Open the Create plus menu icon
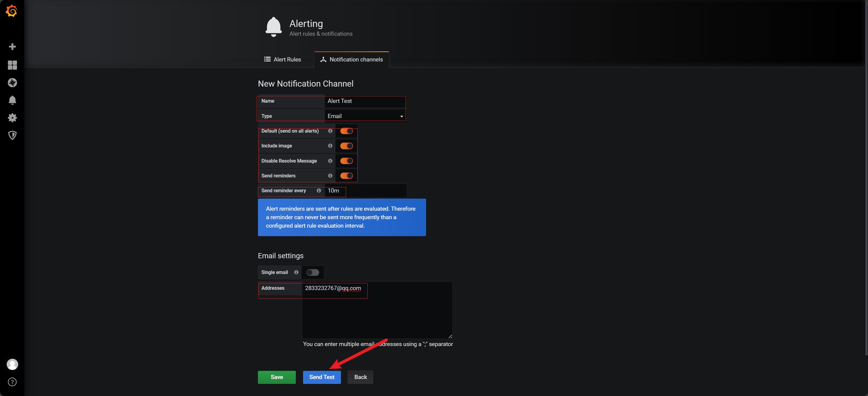The image size is (868, 396). click(12, 46)
